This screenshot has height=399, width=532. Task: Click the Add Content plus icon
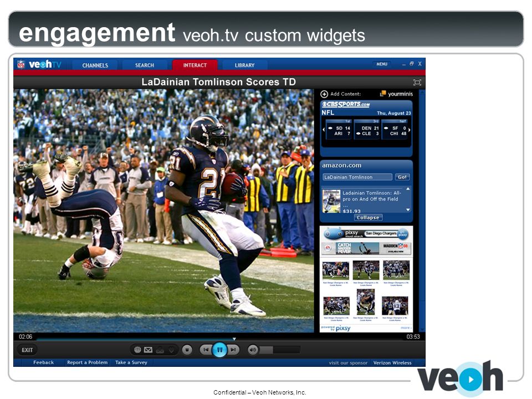(x=324, y=94)
